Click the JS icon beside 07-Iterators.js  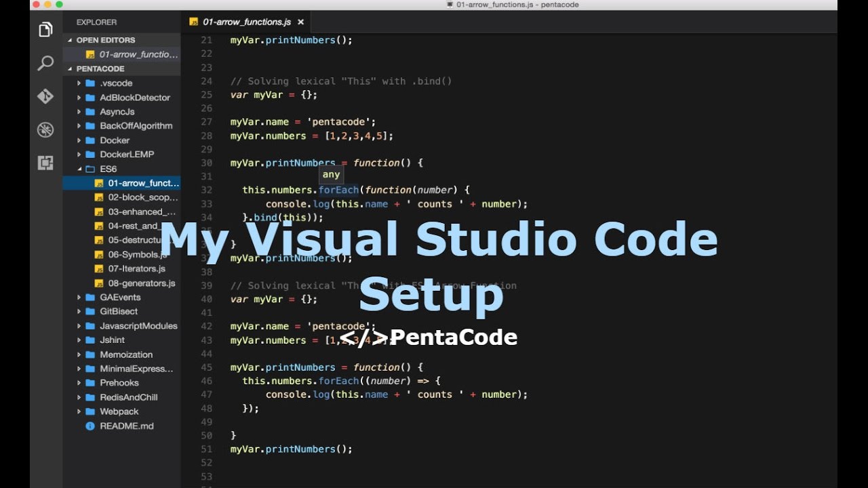pyautogui.click(x=99, y=269)
